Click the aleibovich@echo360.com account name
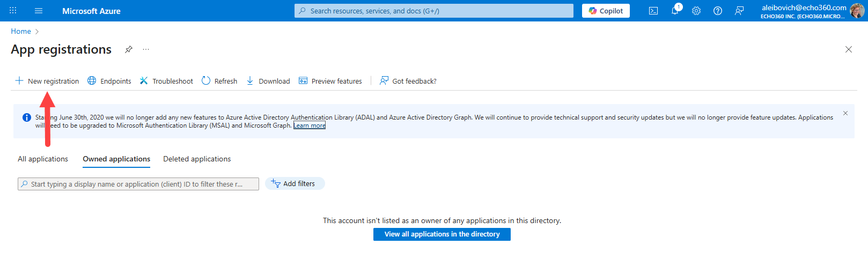The width and height of the screenshot is (868, 266). [804, 8]
